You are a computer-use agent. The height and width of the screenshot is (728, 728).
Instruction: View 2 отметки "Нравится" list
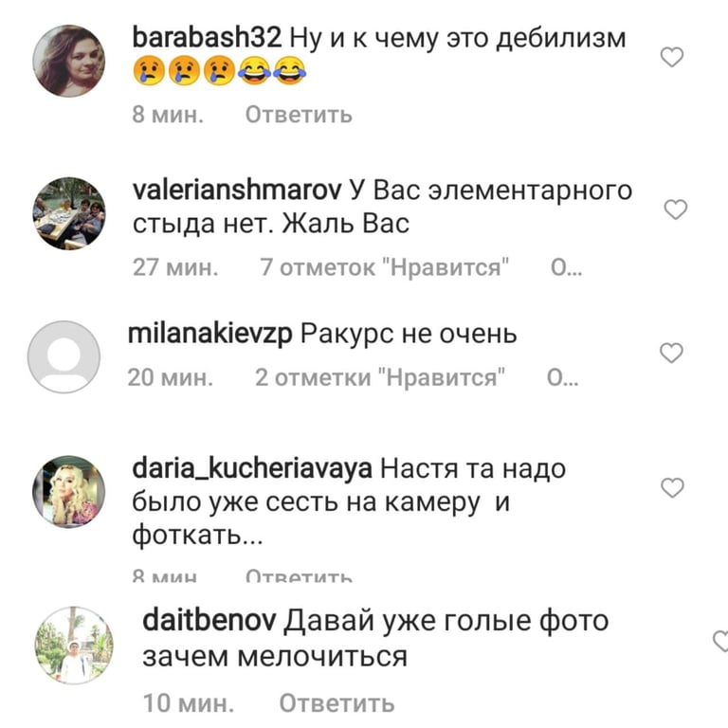tap(380, 377)
